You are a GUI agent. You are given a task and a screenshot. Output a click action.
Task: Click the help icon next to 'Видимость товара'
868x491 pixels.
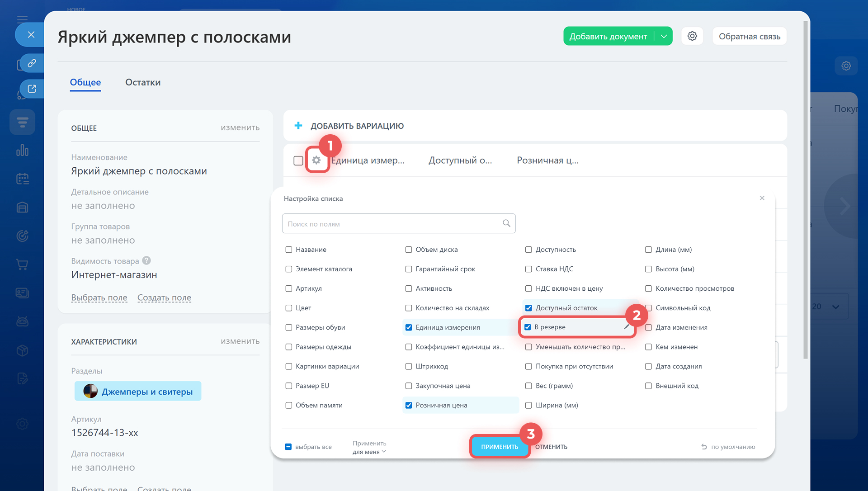(146, 261)
